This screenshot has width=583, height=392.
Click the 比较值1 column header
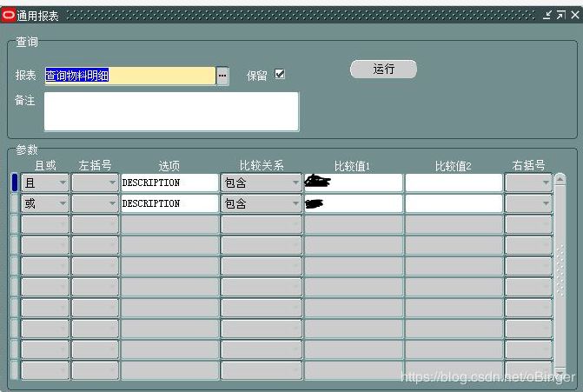tap(352, 166)
